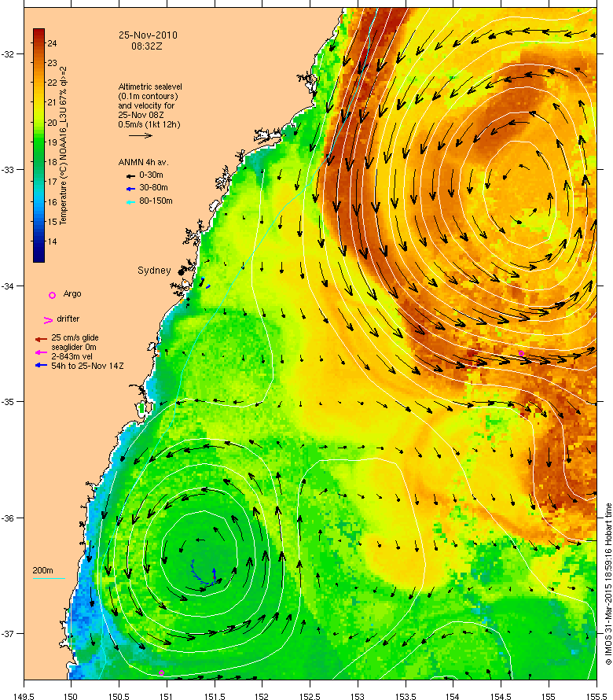Click the black 0-30m legend arrow
This screenshot has width=613, height=700.
(130, 176)
